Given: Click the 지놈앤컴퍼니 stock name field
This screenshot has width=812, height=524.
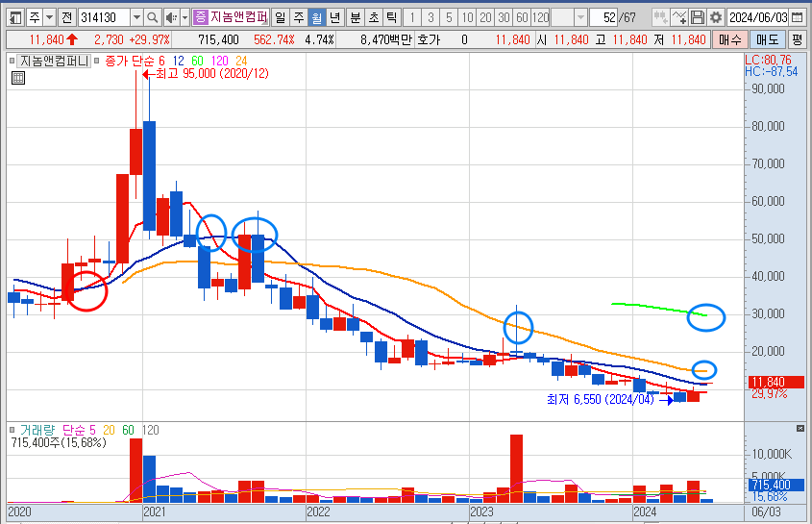Looking at the screenshot, I should tap(238, 17).
